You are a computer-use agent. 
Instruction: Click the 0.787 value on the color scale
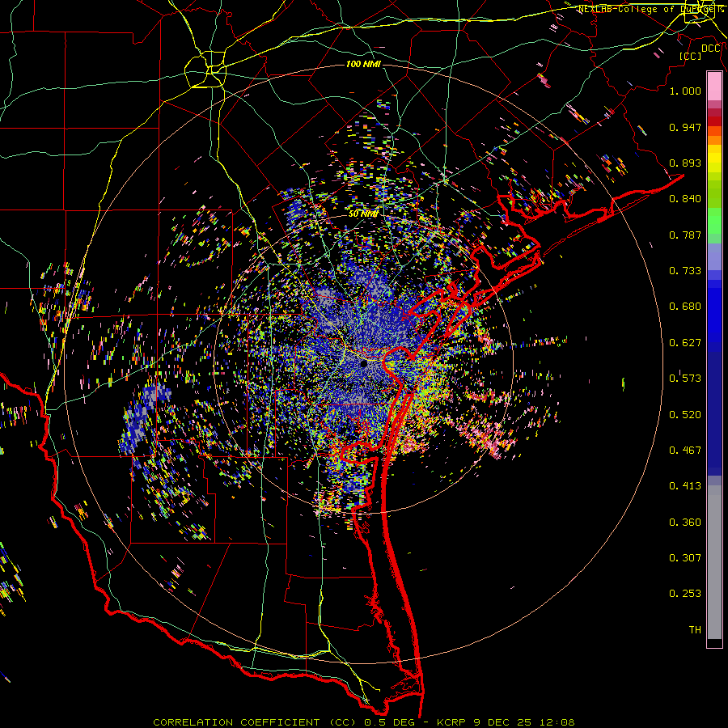685,235
